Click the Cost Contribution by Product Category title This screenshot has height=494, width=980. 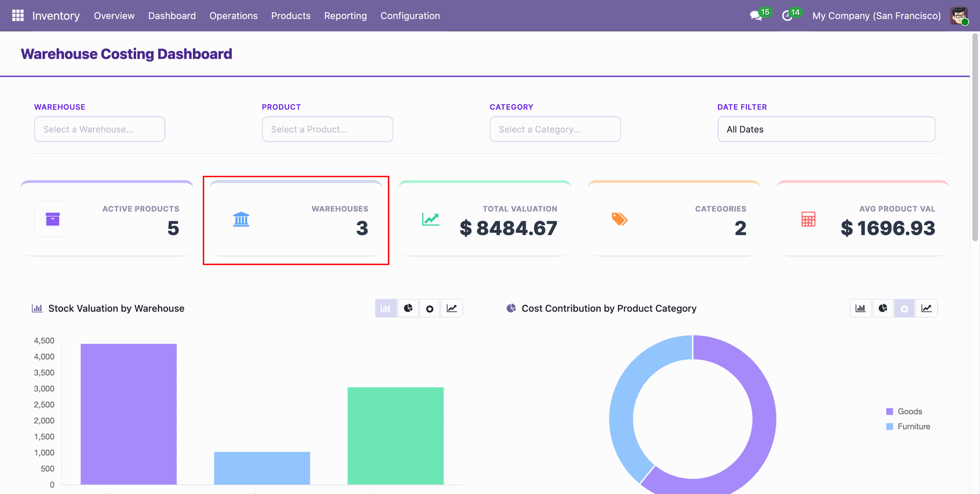coord(609,309)
